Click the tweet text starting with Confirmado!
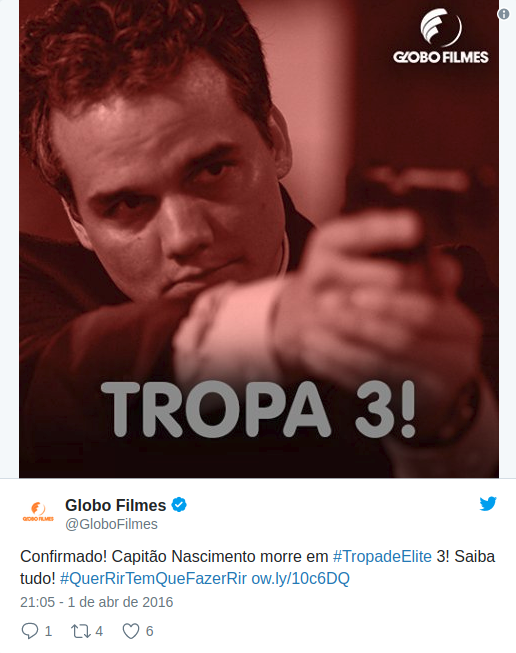 pyautogui.click(x=257, y=567)
